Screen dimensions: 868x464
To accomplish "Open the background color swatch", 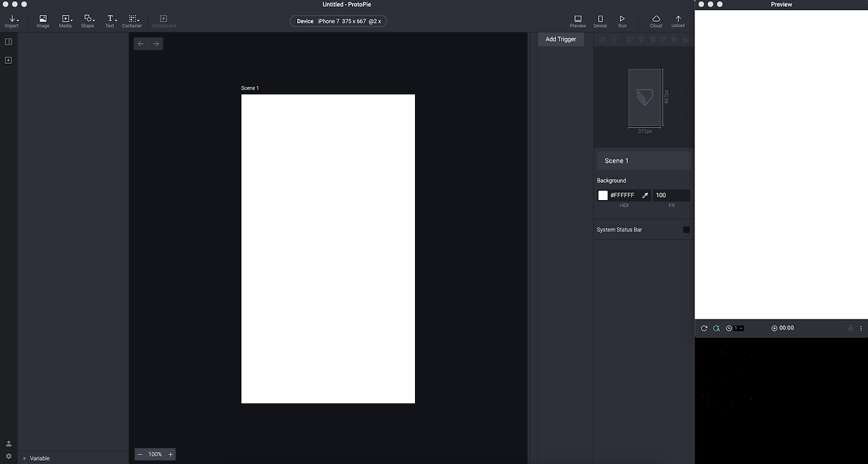I will 603,195.
